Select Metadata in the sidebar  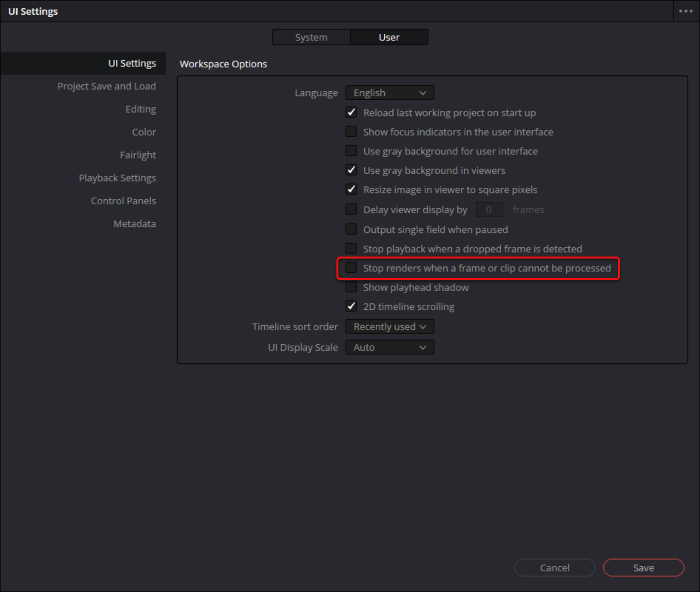[x=135, y=224]
